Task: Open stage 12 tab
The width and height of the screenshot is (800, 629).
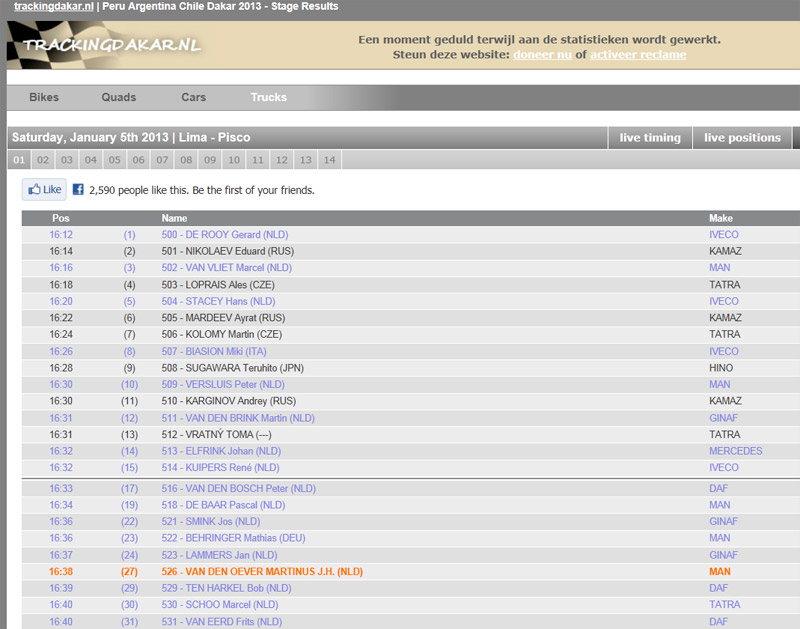Action: [x=282, y=160]
